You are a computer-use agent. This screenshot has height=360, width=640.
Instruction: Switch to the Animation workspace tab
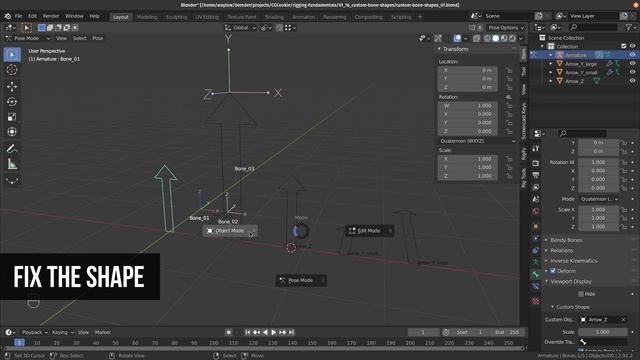pyautogui.click(x=303, y=17)
